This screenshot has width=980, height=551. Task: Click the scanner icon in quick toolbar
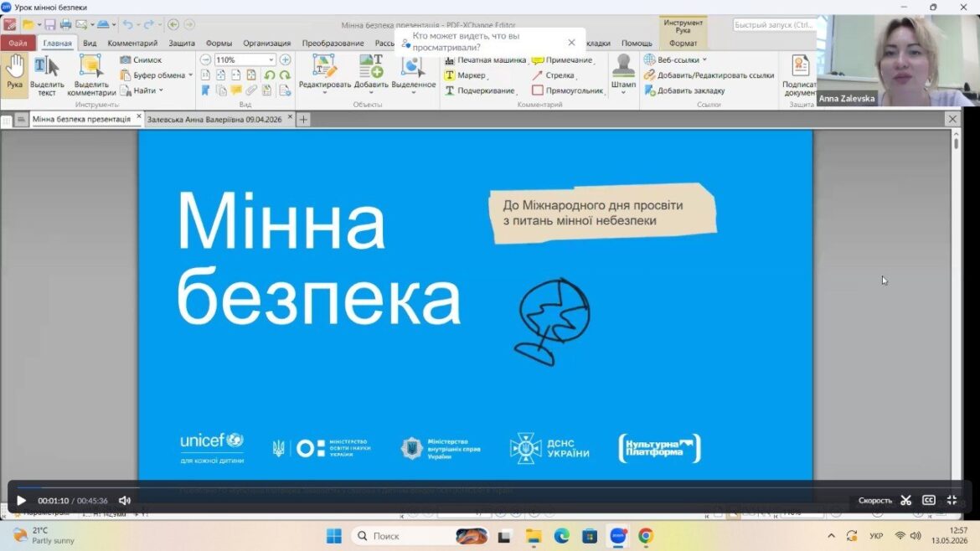[x=103, y=24]
